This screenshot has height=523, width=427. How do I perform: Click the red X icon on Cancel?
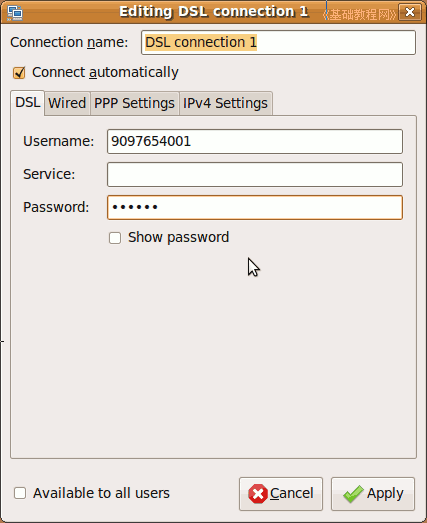point(258,494)
